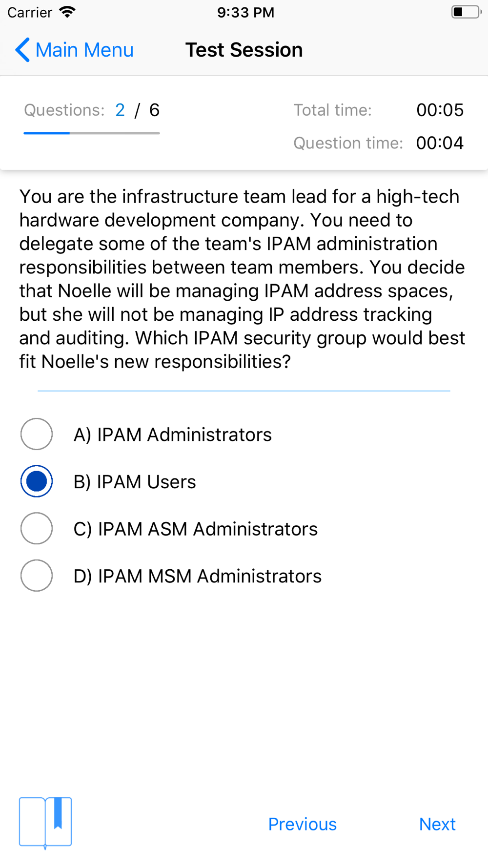This screenshot has width=488, height=868.
Task: Return to the Previous question
Action: (x=303, y=824)
